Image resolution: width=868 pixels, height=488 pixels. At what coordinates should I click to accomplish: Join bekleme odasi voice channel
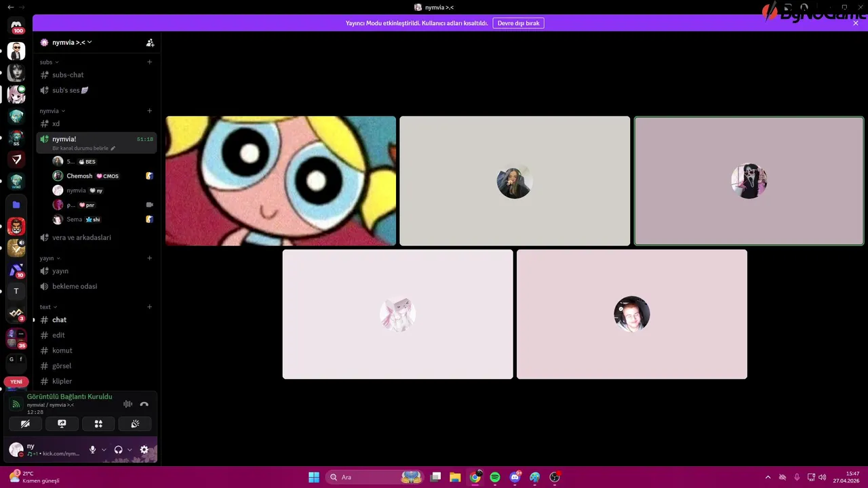(x=96, y=286)
